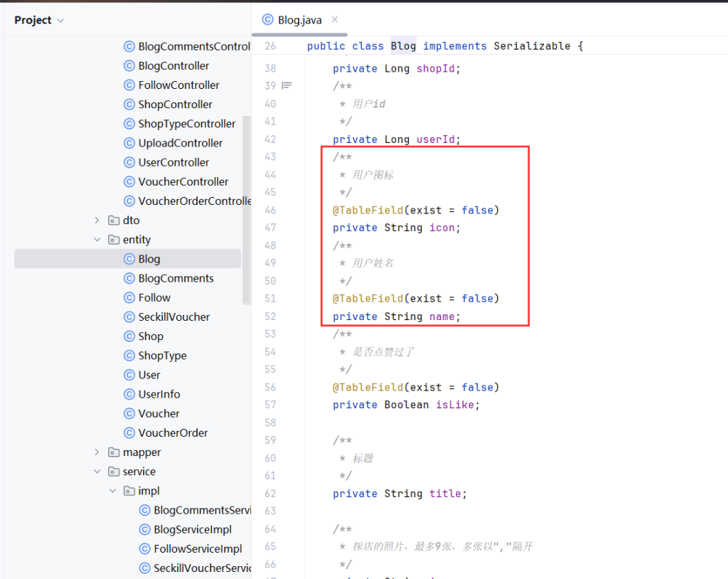728x579 pixels.
Task: Switch to the Blog.java tab
Action: coord(299,21)
